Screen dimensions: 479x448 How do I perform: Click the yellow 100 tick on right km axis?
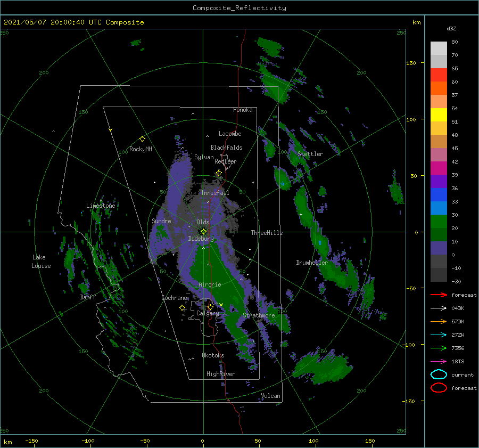click(411, 119)
